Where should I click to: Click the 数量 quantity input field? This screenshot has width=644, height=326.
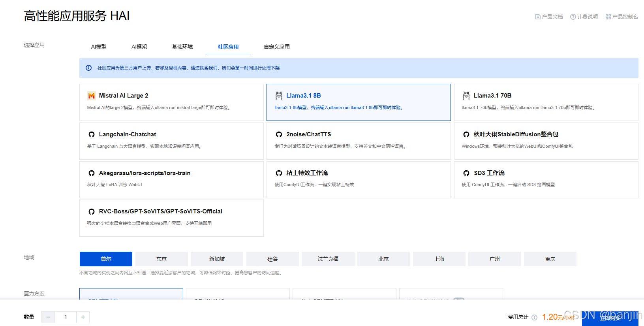(x=66, y=317)
